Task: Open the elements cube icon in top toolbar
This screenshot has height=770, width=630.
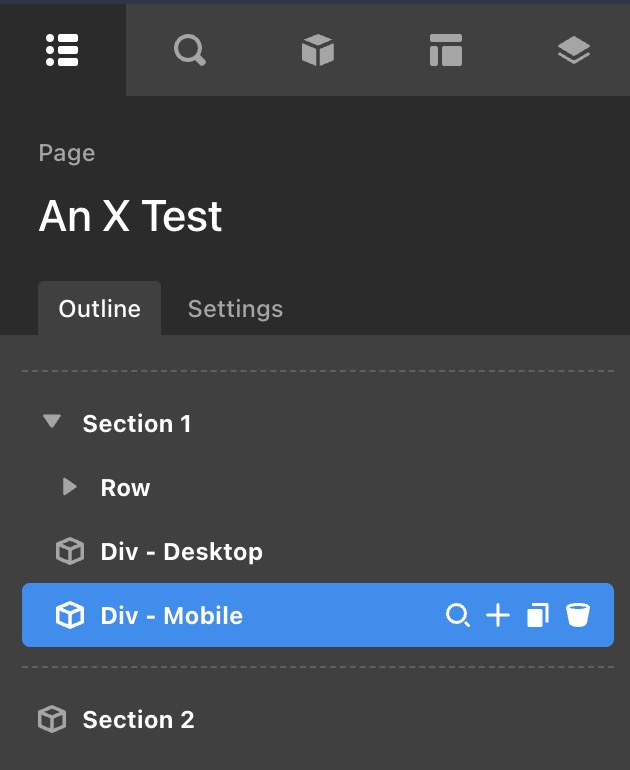Action: click(317, 49)
